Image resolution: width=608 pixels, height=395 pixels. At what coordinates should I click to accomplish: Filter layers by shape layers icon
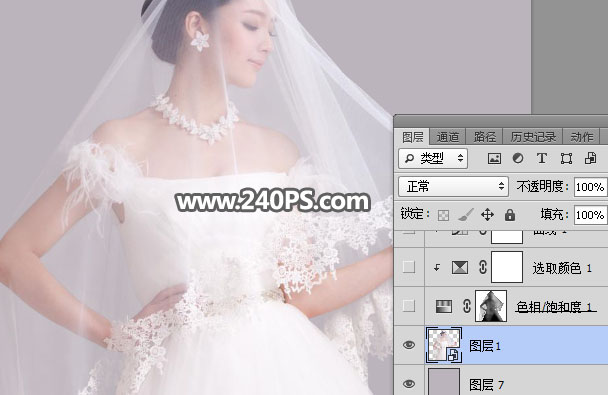tap(566, 159)
